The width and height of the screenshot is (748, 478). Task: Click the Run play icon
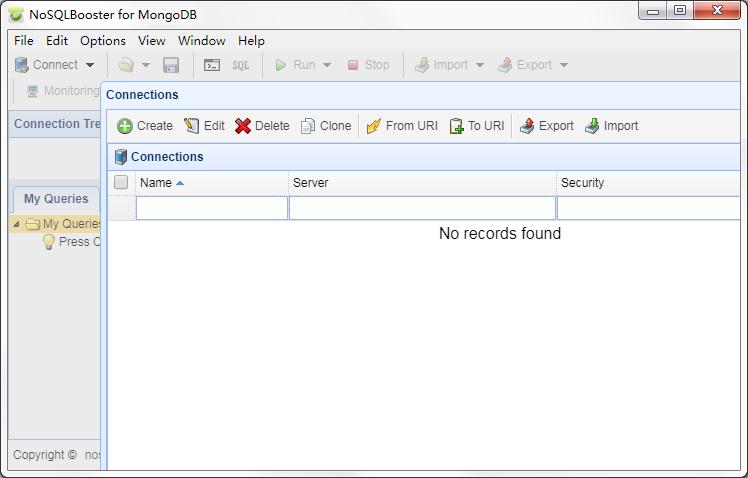[x=281, y=65]
